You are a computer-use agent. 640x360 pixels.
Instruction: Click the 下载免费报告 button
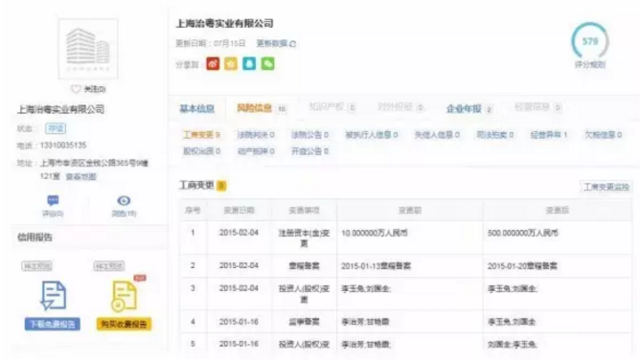(x=52, y=324)
